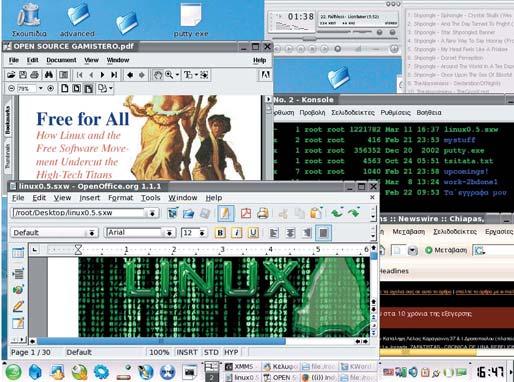Click the green K menu start button

coord(13,372)
